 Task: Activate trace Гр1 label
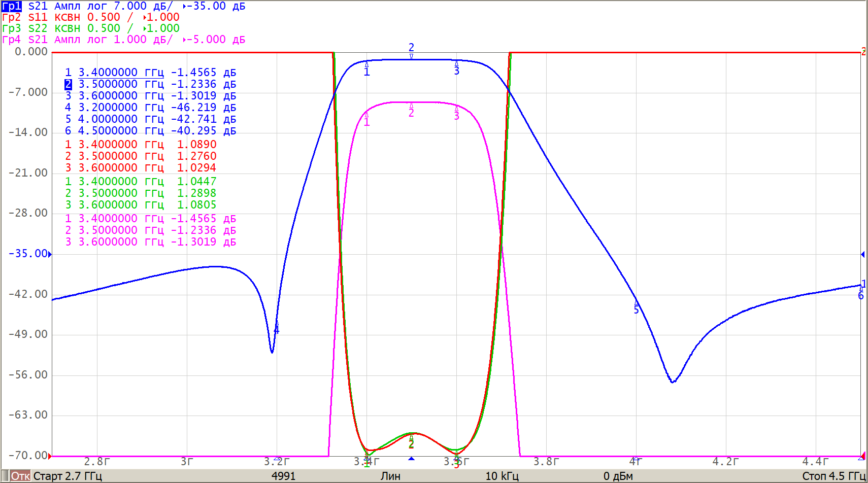[12, 6]
